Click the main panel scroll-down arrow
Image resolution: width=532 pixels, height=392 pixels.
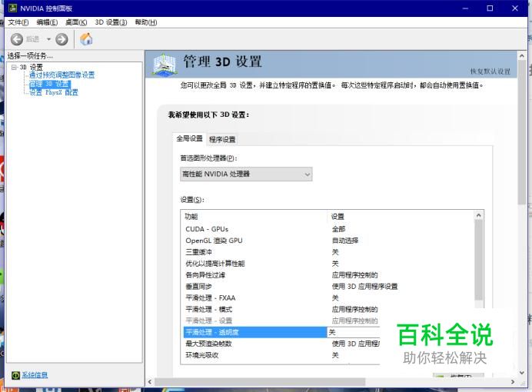(x=522, y=373)
